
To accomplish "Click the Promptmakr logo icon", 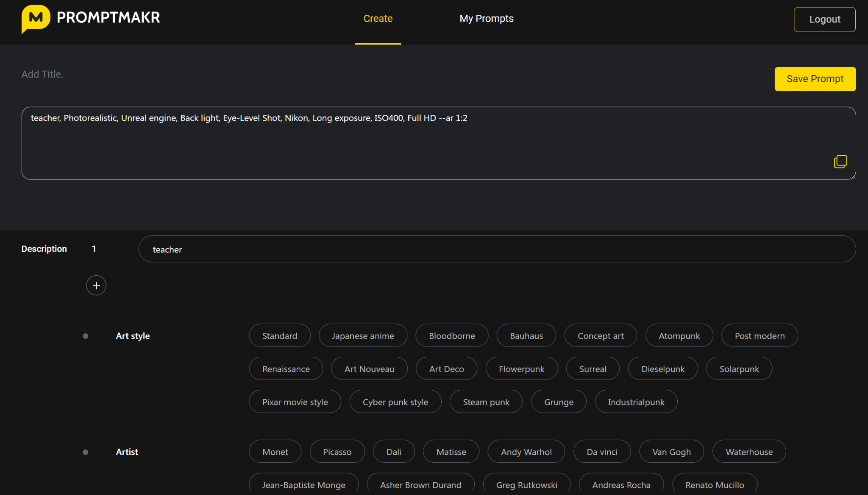I will pos(36,19).
